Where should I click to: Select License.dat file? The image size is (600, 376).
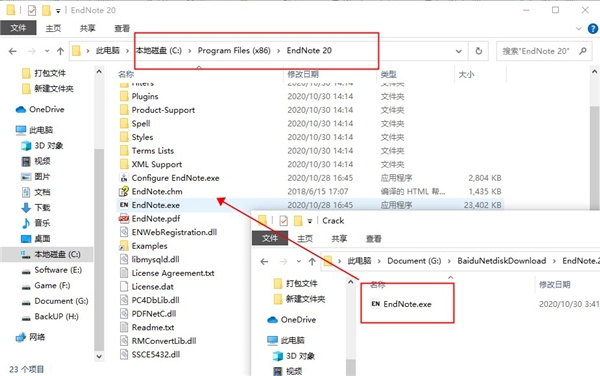click(153, 286)
